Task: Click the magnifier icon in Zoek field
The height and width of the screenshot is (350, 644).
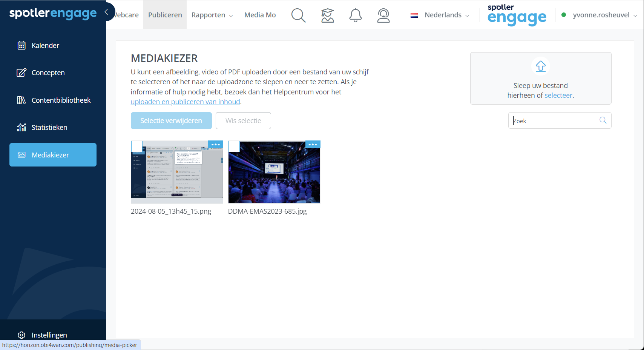Action: click(x=603, y=120)
